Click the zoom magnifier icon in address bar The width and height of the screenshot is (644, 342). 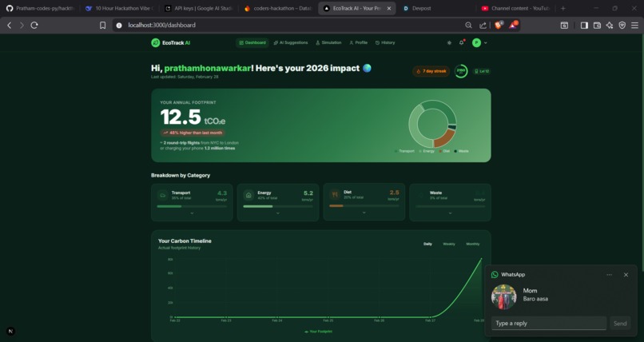click(468, 25)
